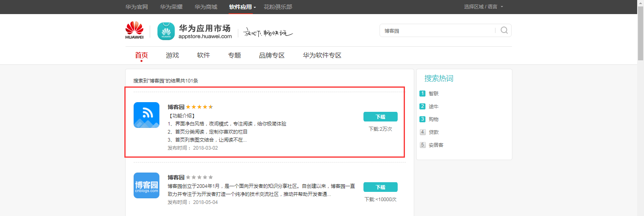Select the 游戏 tab
644x216 pixels.
tap(172, 55)
